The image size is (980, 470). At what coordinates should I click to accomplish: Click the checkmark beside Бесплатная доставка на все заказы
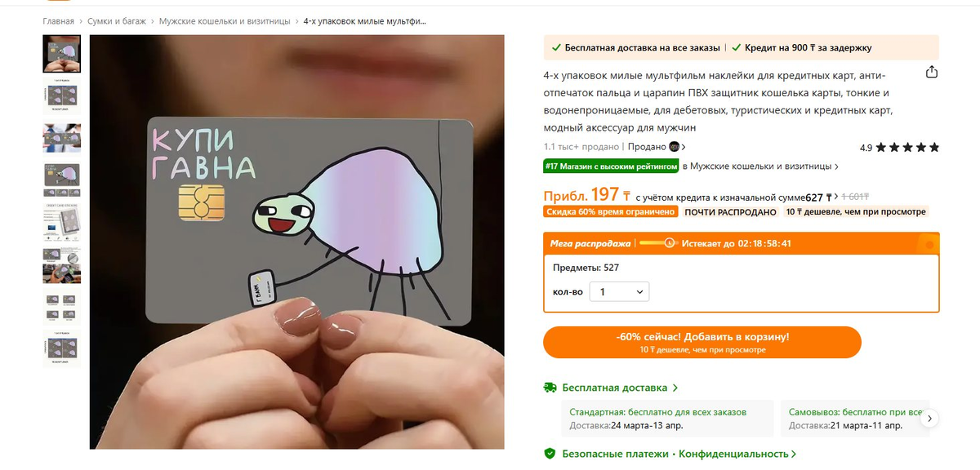point(556,47)
